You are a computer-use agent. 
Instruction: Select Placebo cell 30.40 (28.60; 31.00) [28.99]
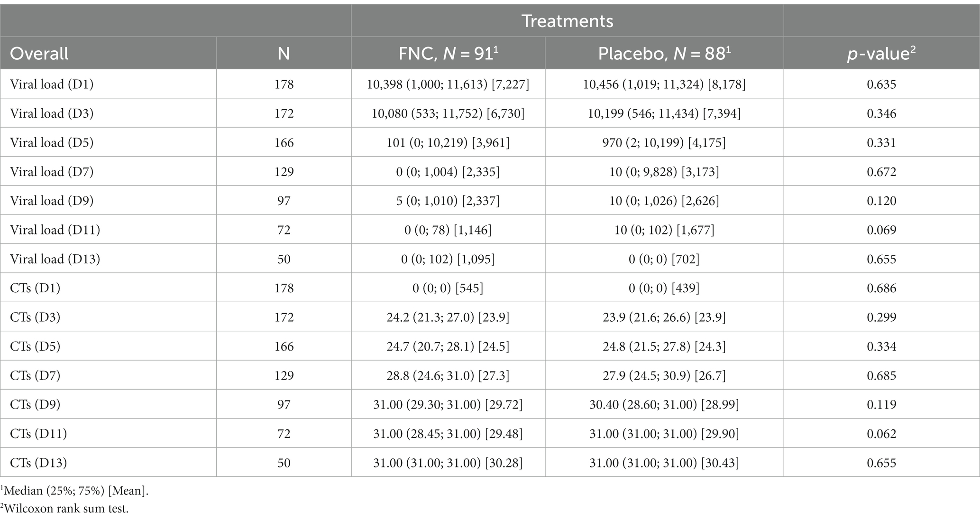point(664,404)
